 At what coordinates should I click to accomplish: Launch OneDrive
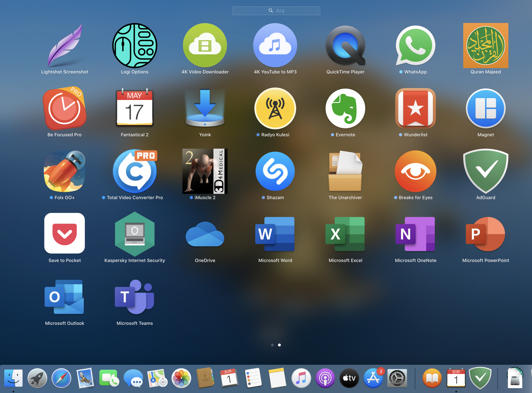pos(205,234)
